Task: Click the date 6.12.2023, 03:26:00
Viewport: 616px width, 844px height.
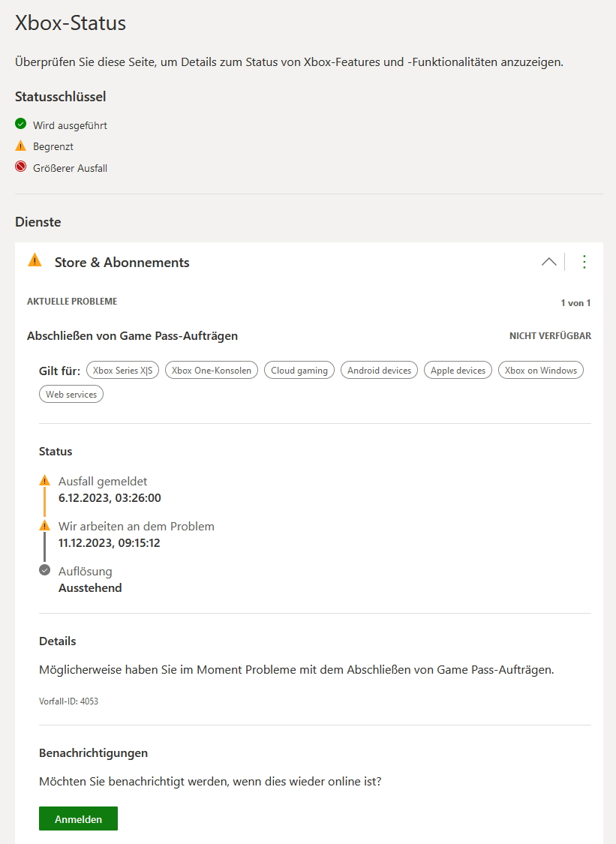Action: point(110,498)
